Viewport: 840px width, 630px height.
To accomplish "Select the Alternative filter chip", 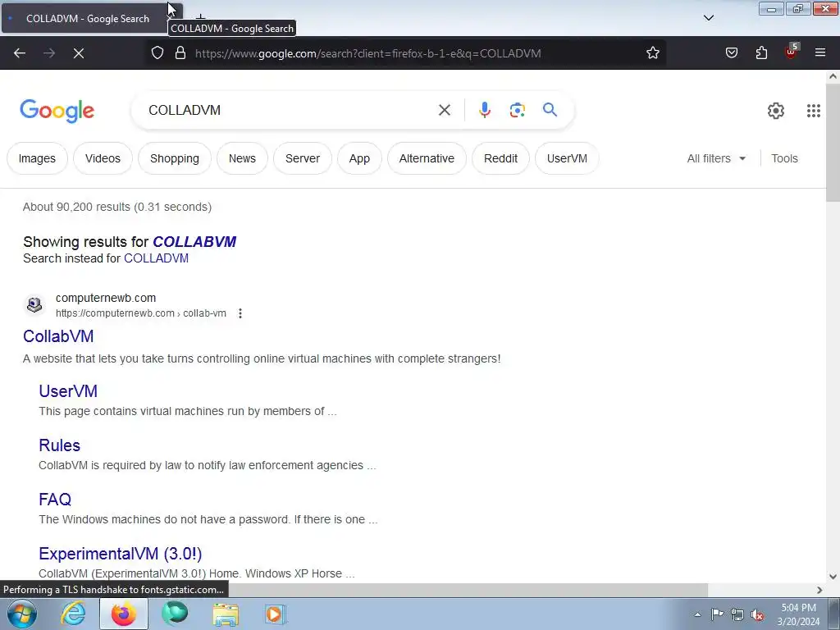I will click(x=427, y=158).
